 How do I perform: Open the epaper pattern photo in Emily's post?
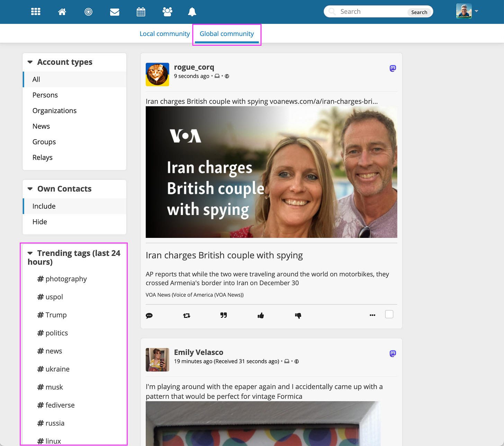(263, 423)
